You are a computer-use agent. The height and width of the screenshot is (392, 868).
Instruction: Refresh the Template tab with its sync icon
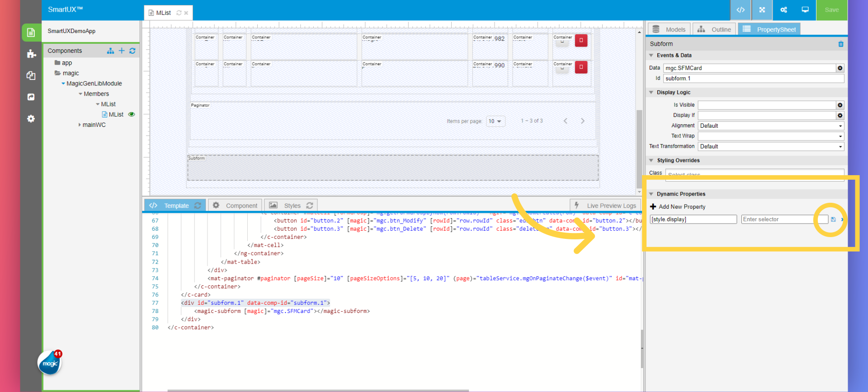click(x=198, y=205)
